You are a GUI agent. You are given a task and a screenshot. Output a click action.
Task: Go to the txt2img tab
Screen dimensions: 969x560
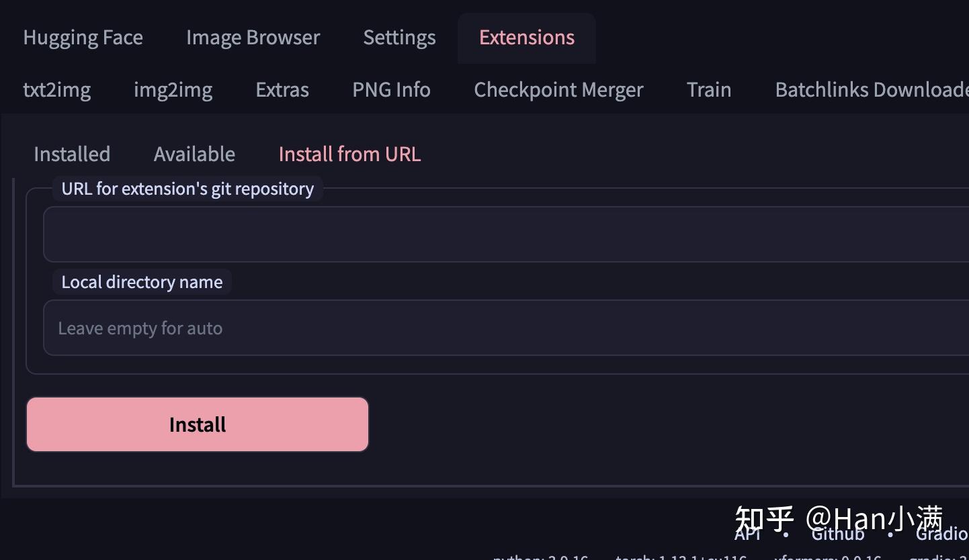[57, 90]
